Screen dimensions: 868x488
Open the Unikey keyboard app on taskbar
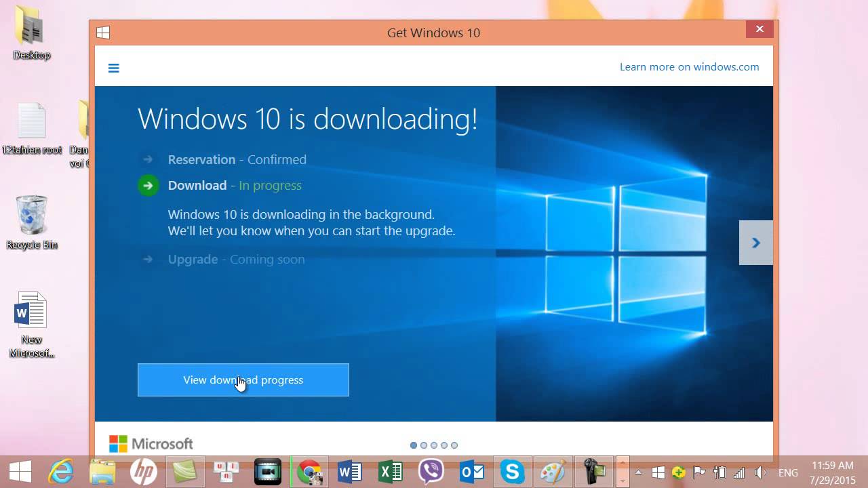[226, 471]
